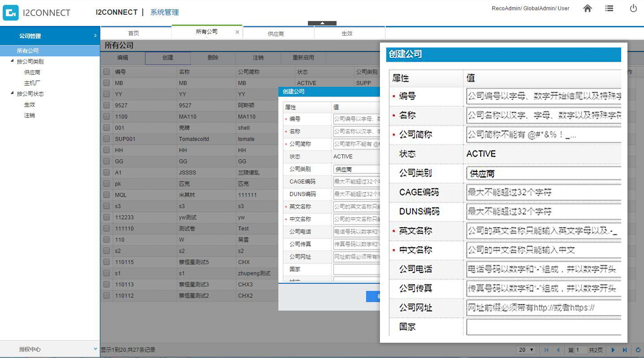This screenshot has width=644, height=358.
Task: Select 所有公司 in the sidebar tree
Action: click(x=28, y=51)
